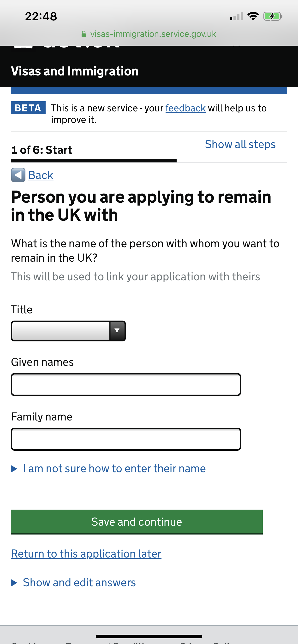
Task: Click 'Return to this application later'
Action: point(86,554)
